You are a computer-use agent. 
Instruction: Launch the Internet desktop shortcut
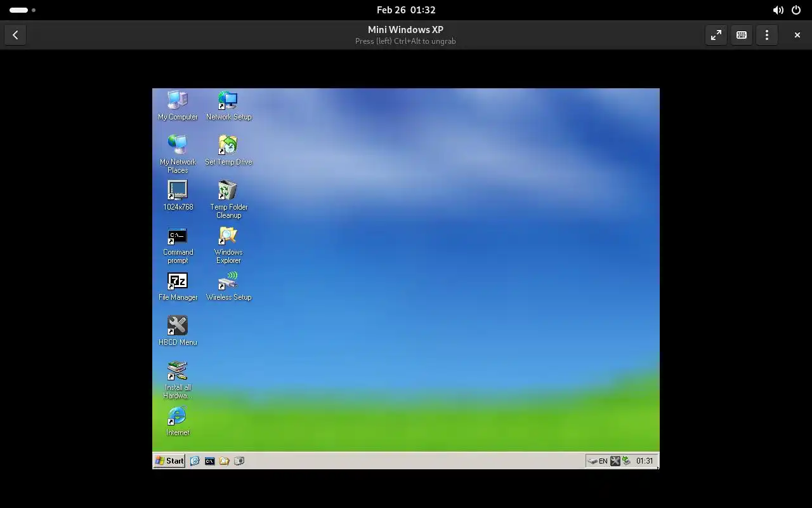[178, 422]
